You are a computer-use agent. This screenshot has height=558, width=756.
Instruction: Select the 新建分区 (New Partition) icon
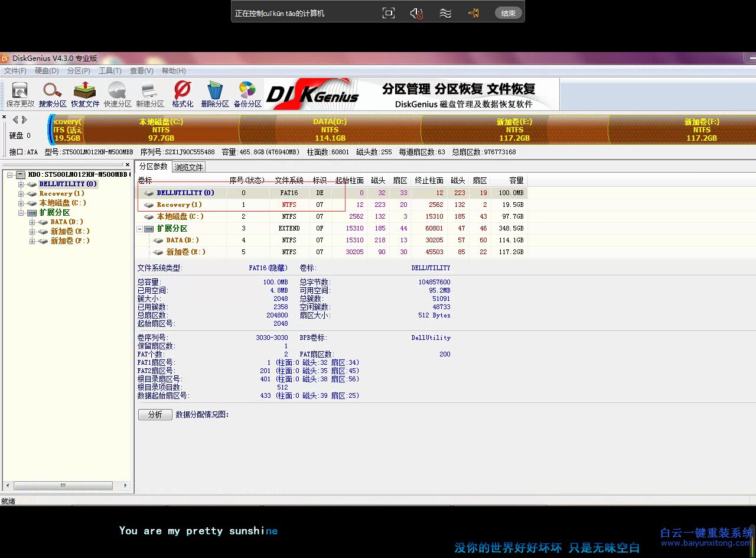pyautogui.click(x=149, y=94)
